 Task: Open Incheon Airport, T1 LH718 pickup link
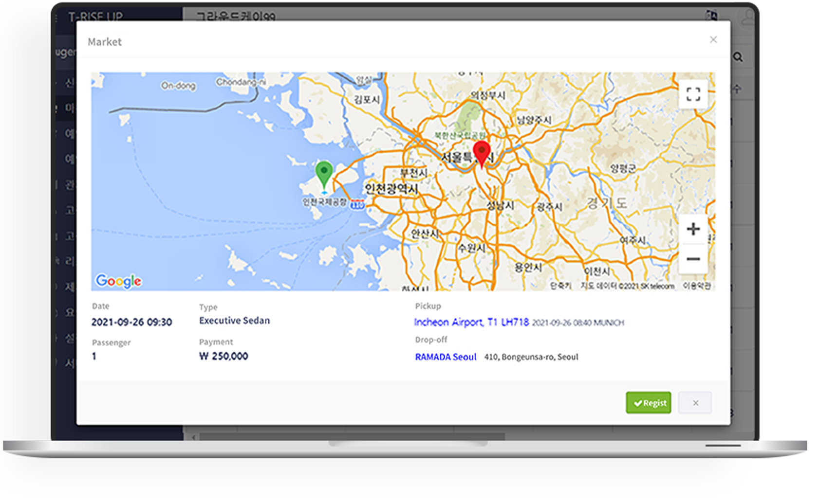pos(471,322)
